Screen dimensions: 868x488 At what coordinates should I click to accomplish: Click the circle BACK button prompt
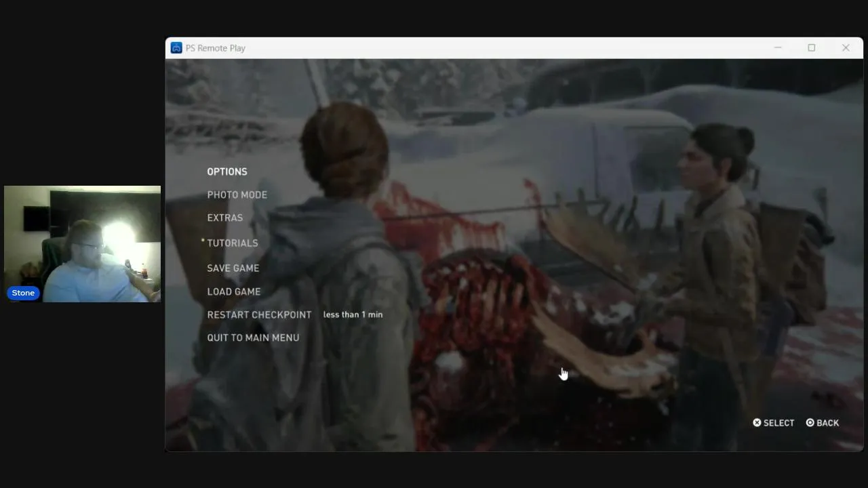[822, 423]
